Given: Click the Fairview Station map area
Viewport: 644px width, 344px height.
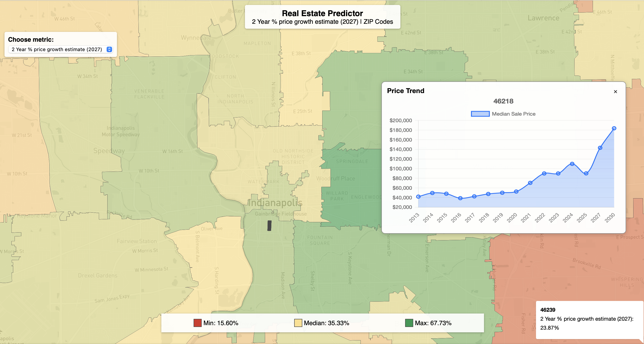Looking at the screenshot, I should click(137, 241).
